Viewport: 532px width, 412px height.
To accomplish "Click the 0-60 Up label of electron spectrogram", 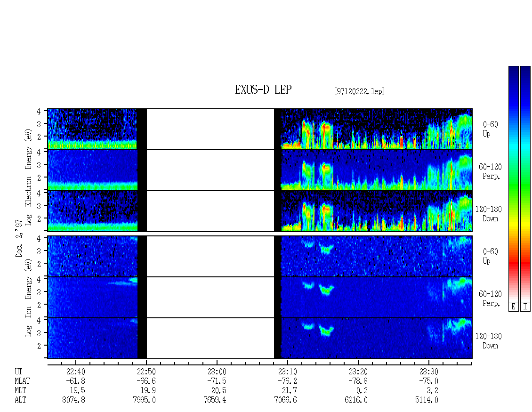I will [x=490, y=129].
